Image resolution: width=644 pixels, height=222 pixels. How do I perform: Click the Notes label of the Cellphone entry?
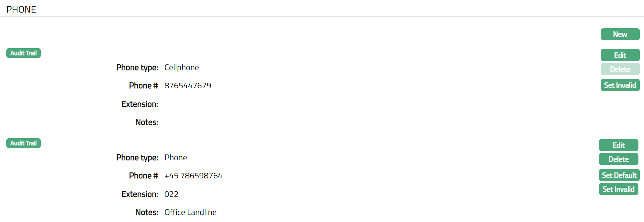(147, 123)
